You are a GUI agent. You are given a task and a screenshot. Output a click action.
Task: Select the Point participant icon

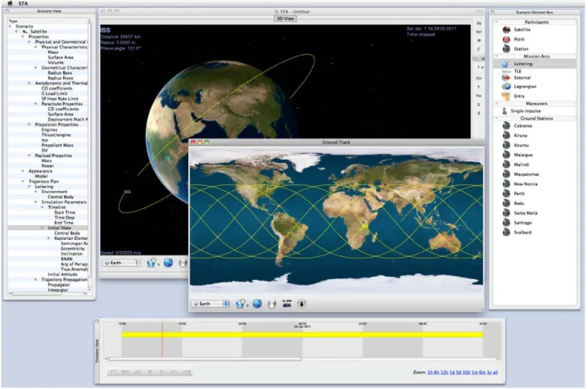pyautogui.click(x=506, y=39)
